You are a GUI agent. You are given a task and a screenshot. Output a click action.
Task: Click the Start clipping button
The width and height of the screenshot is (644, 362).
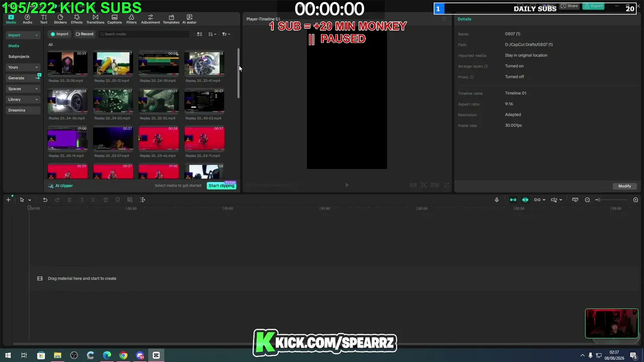pos(221,186)
